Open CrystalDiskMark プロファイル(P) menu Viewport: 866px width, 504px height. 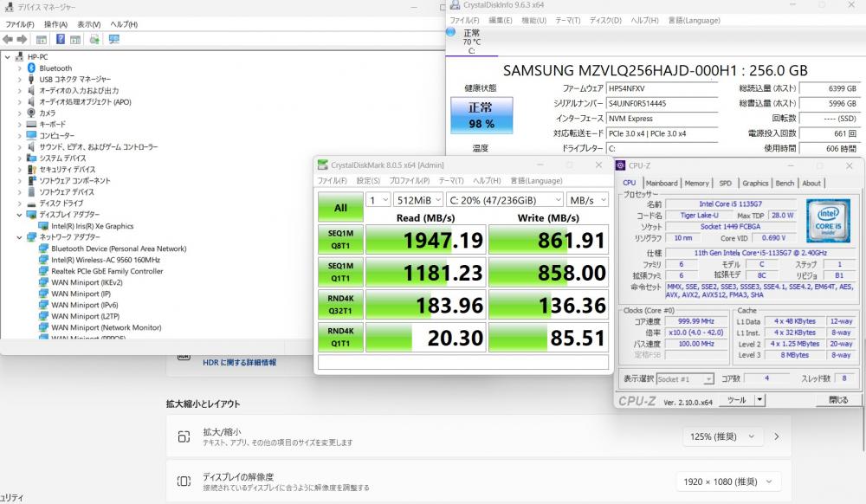(410, 180)
